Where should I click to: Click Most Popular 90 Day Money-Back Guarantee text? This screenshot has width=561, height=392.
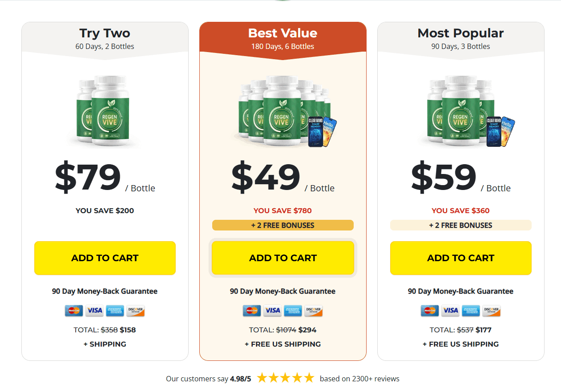coord(461,291)
